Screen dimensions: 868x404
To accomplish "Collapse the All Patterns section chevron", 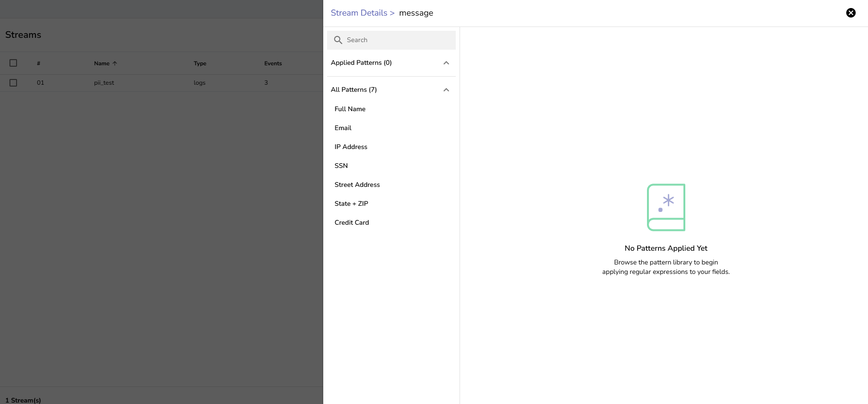I will (446, 90).
